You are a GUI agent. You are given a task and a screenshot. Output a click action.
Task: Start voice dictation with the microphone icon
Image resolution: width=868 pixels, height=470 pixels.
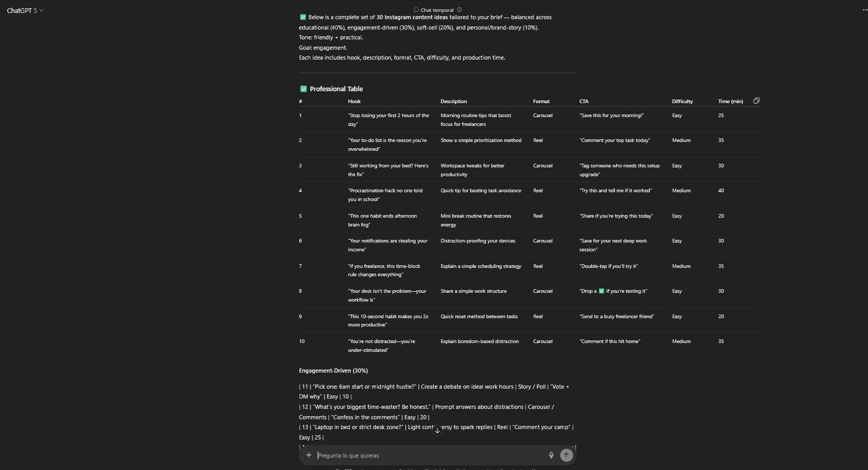[x=551, y=455]
